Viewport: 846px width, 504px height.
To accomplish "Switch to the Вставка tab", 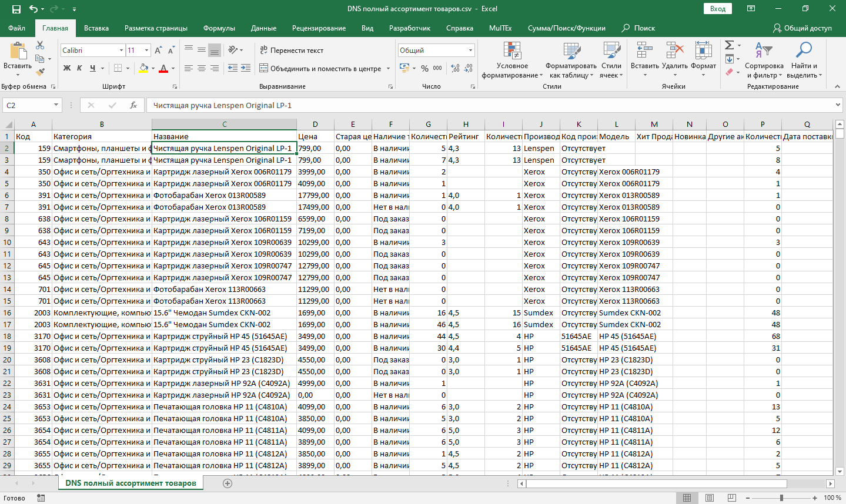I will (x=96, y=28).
